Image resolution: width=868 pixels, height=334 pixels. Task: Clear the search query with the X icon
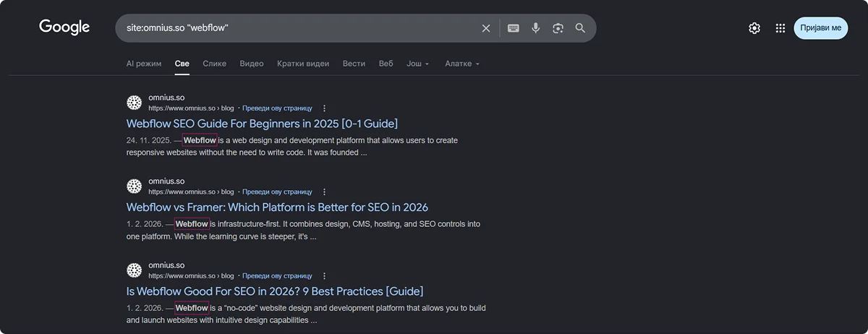coord(486,28)
